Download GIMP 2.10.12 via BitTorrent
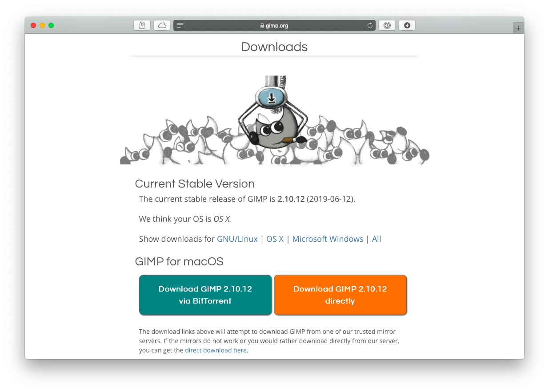Viewport: 549px width, 392px height. point(205,295)
